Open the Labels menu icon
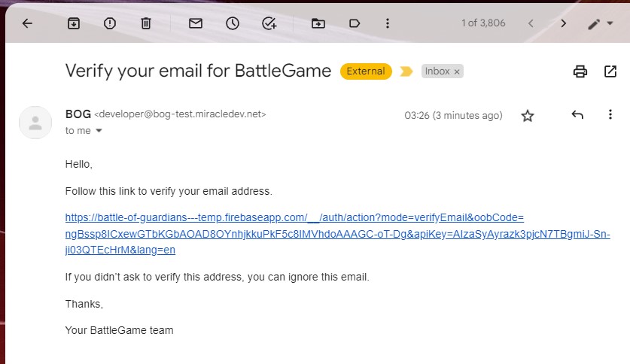This screenshot has height=364, width=630. [x=355, y=23]
